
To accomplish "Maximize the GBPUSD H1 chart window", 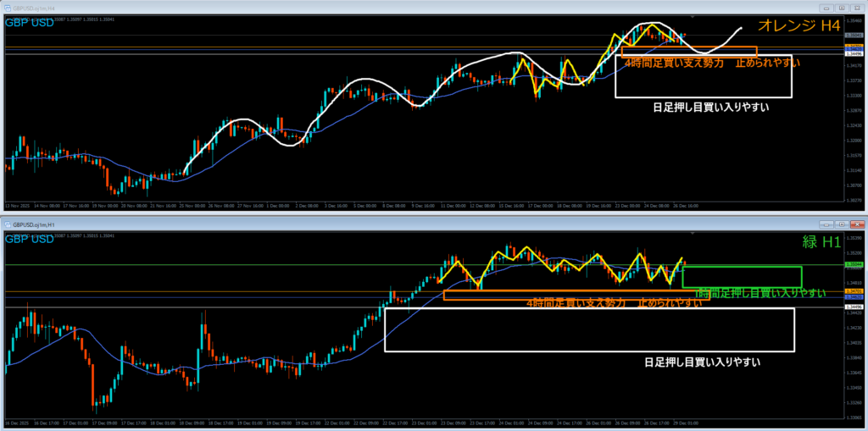I will [842, 224].
